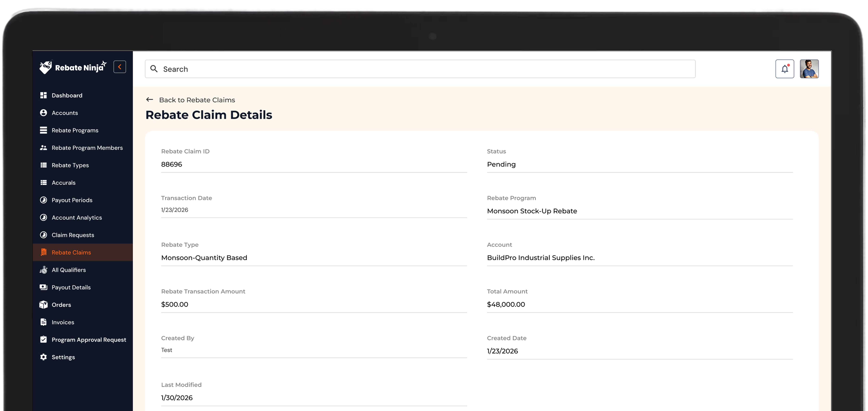868x411 pixels.
Task: Click the search magnifier icon
Action: (x=154, y=69)
